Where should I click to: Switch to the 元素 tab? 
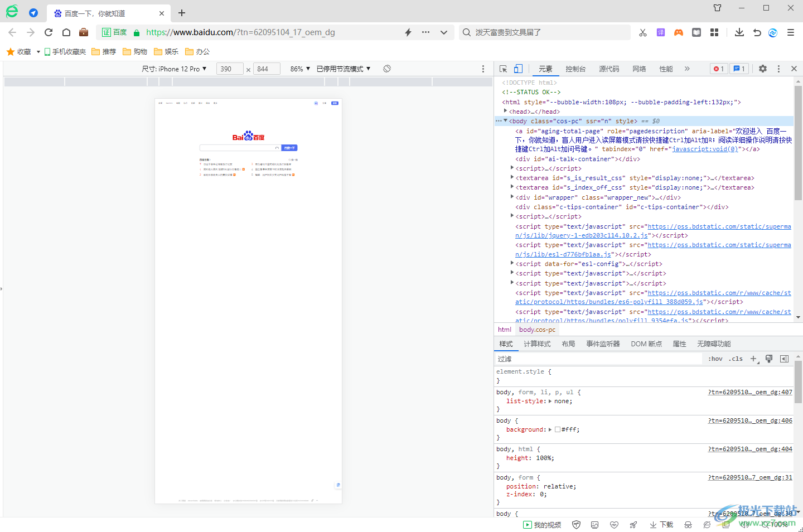pyautogui.click(x=545, y=69)
